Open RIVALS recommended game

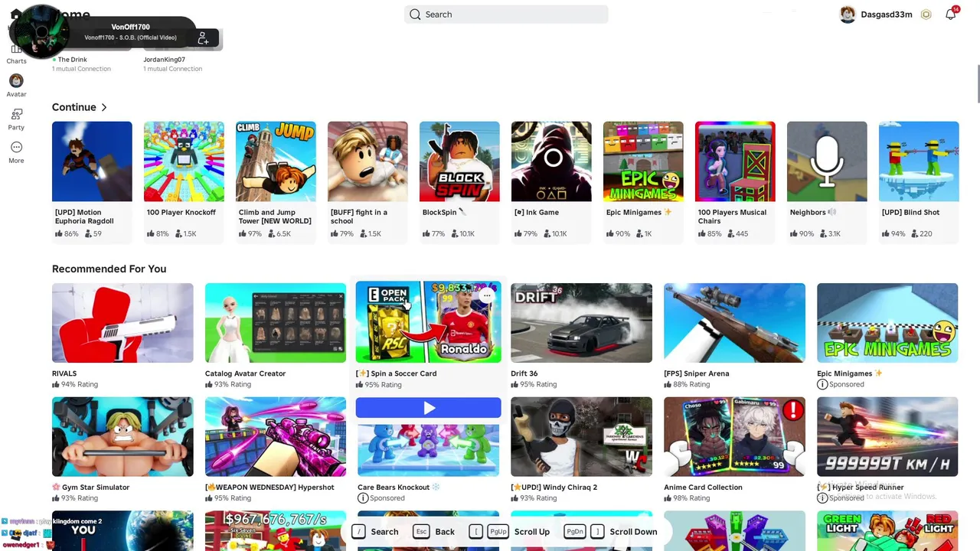(122, 323)
